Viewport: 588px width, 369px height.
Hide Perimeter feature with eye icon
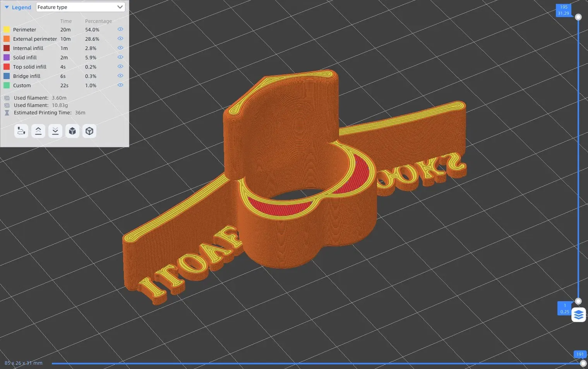[x=120, y=29]
